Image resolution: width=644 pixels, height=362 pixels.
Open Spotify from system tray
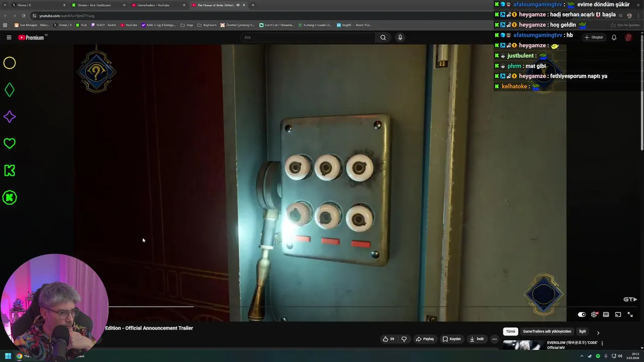point(598,356)
